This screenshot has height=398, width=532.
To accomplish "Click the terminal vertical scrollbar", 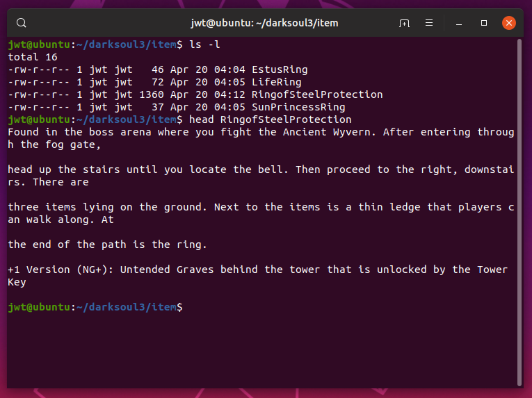I will (519, 213).
